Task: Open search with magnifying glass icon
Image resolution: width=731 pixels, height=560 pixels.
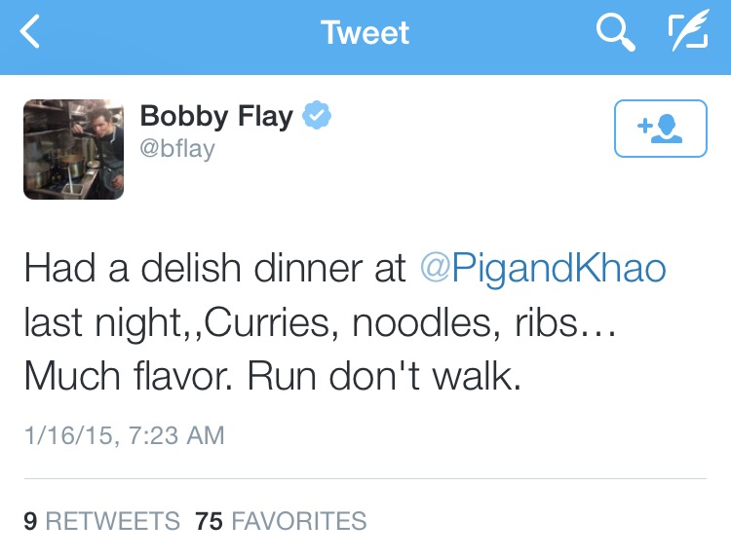Action: [x=615, y=34]
